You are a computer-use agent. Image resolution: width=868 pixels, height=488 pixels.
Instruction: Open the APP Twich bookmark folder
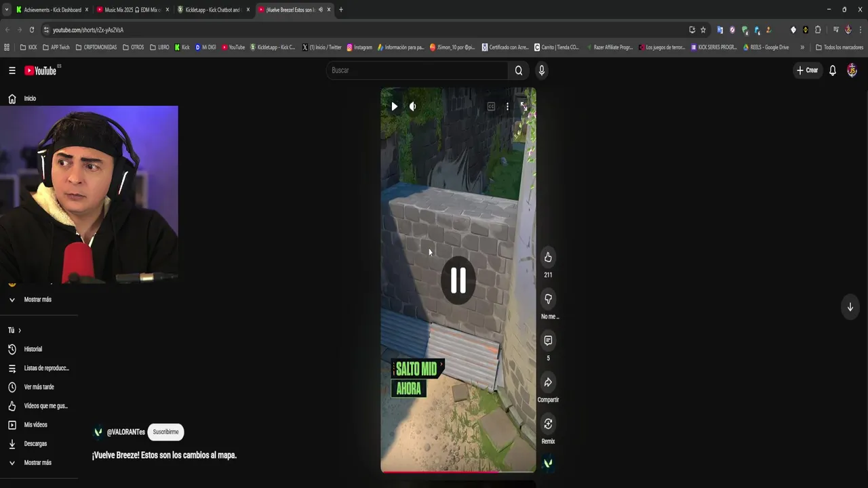pos(56,47)
